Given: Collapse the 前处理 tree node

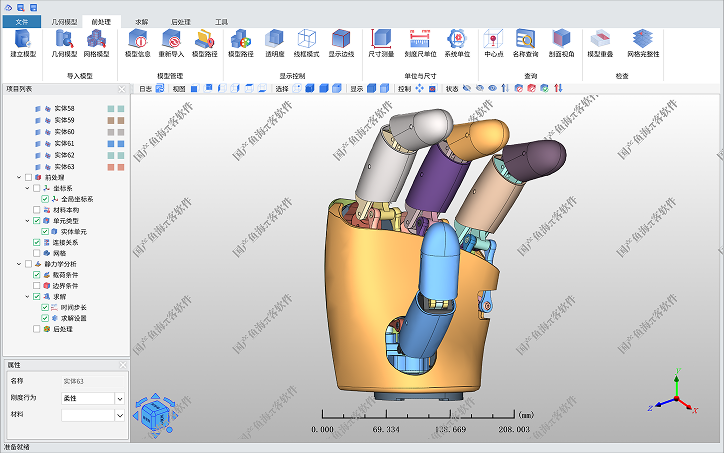Looking at the screenshot, I should coord(18,177).
